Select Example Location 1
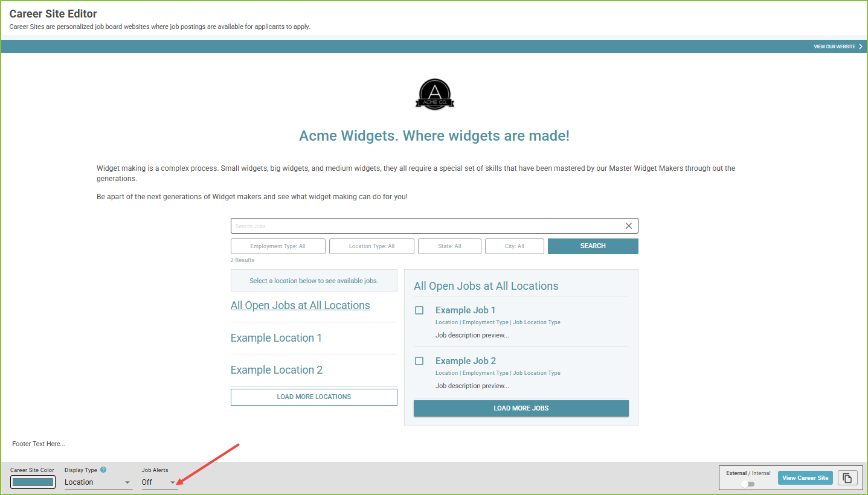This screenshot has height=495, width=868. click(276, 338)
